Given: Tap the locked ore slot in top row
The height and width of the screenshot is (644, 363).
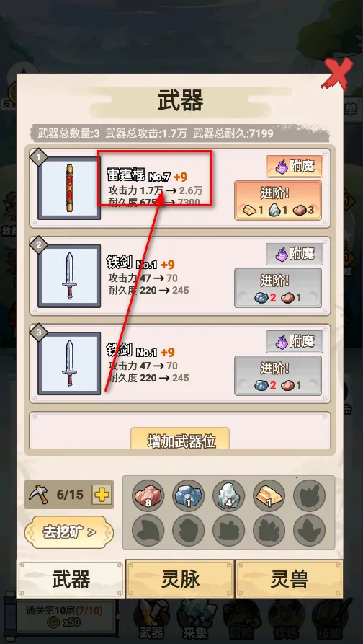Looking at the screenshot, I should pos(309,495).
